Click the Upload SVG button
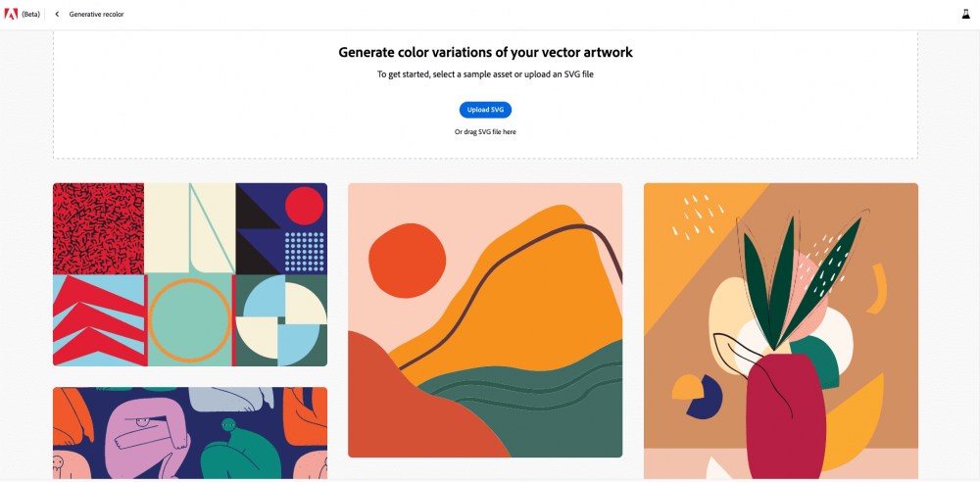The image size is (980, 482). pyautogui.click(x=485, y=110)
